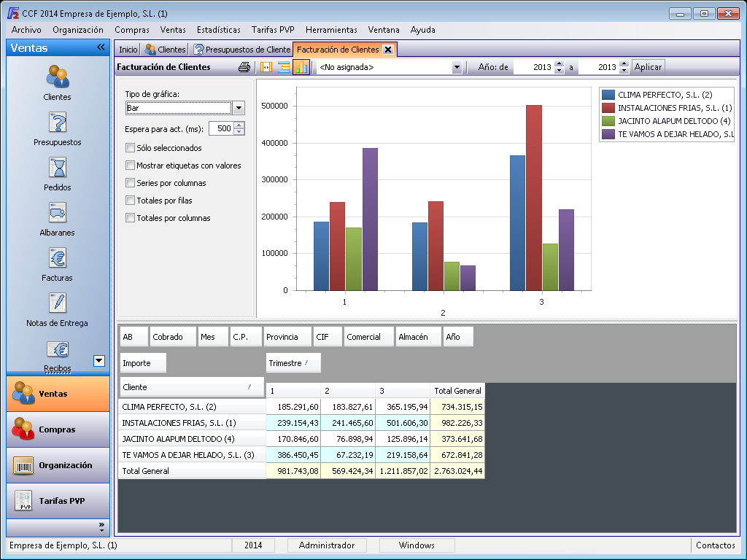Switch to the Clientes tab
The image size is (747, 560).
(166, 50)
